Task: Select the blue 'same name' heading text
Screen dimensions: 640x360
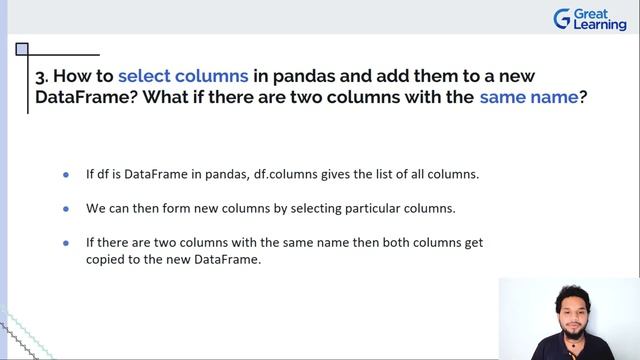Action: click(529, 97)
